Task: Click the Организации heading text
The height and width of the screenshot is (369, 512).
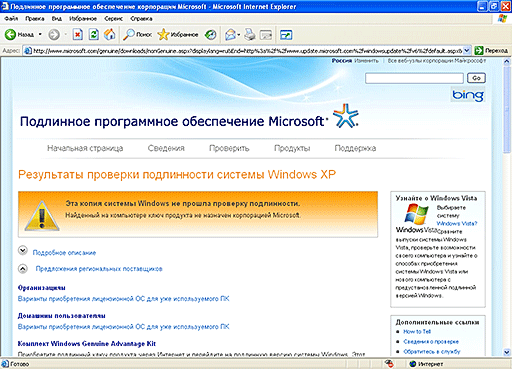Action: pos(42,288)
